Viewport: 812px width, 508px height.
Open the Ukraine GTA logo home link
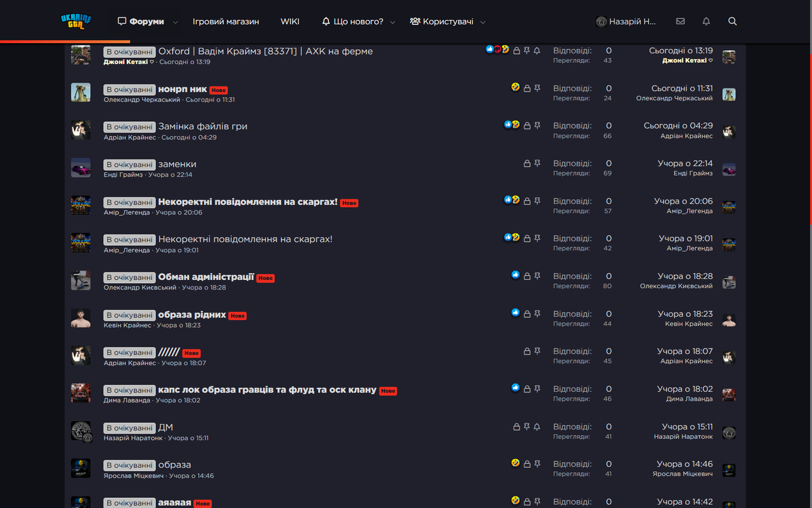point(76,22)
